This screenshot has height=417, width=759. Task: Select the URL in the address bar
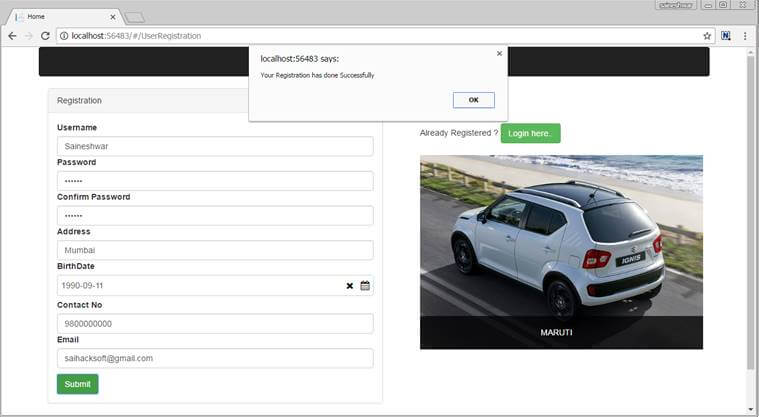point(136,36)
